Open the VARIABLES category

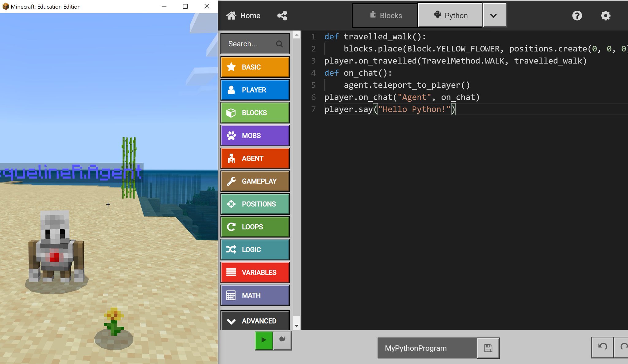[255, 272]
